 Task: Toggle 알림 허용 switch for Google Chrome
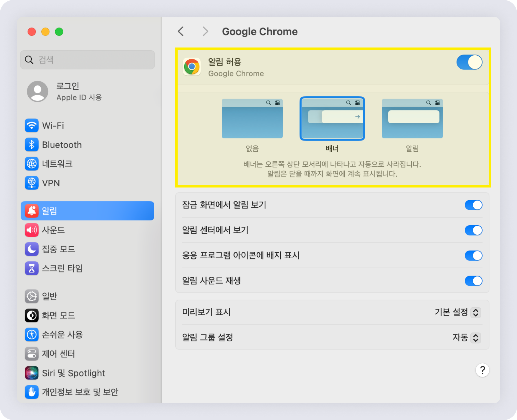tap(469, 62)
